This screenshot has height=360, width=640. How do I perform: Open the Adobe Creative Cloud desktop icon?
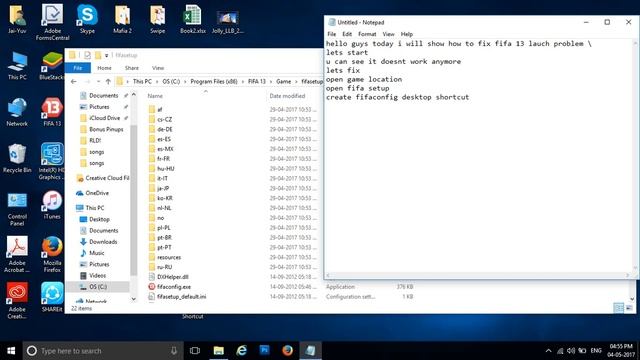click(17, 300)
